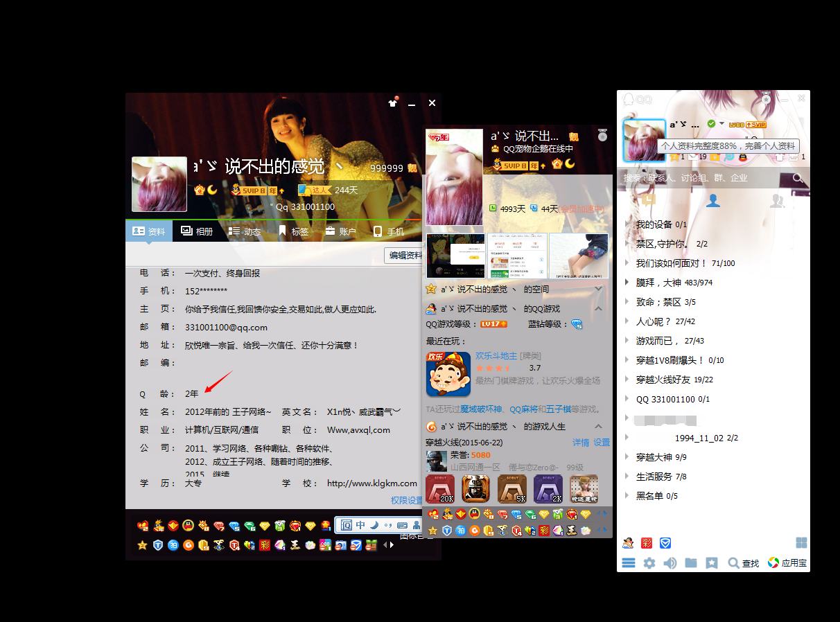This screenshot has width=840, height=622.
Task: Switch to the 动态 tab
Action: [244, 231]
